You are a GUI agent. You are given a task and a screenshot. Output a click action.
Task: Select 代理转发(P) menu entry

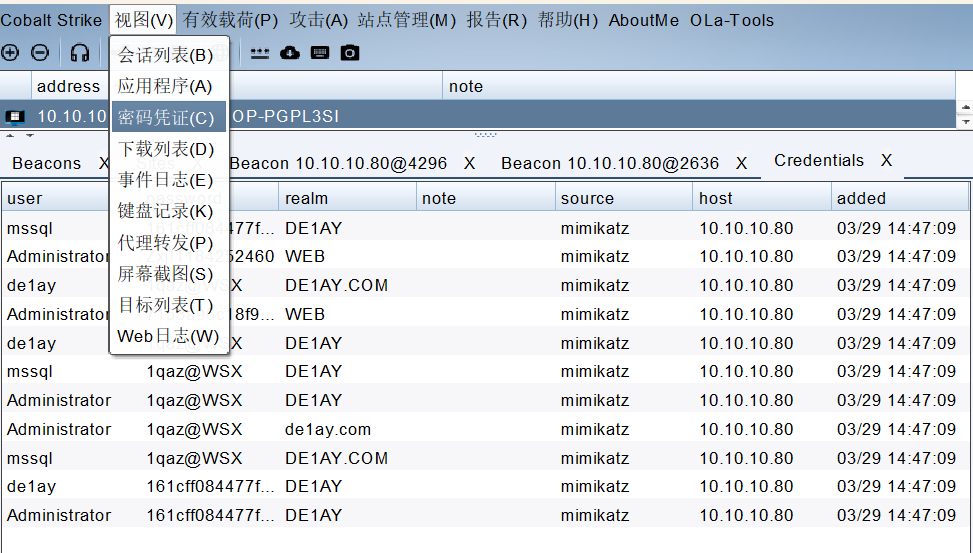[x=169, y=243]
